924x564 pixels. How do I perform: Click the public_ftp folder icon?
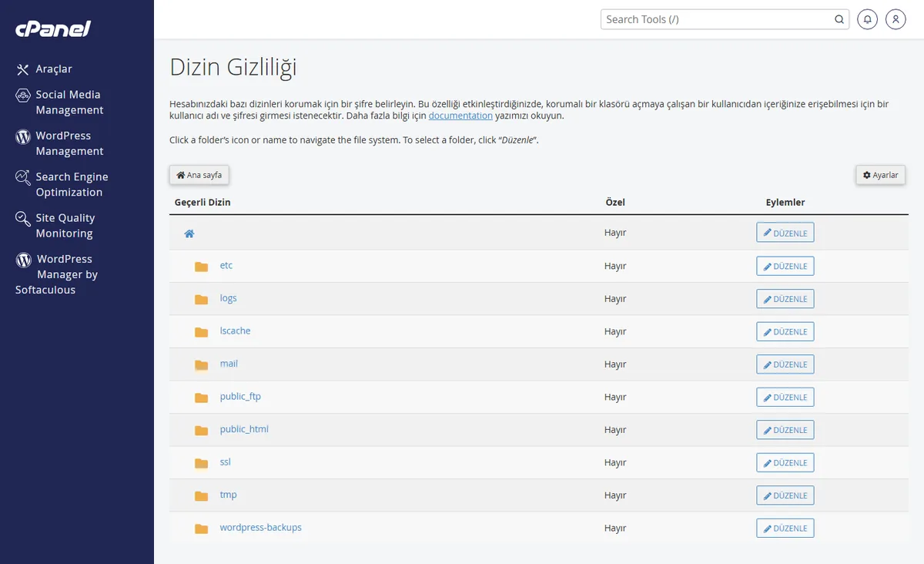click(202, 398)
